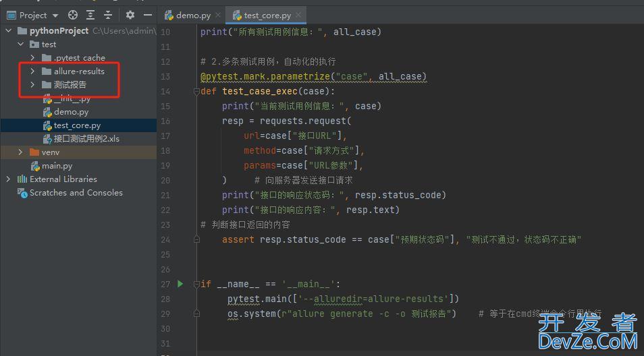Click line number 20 in gutter
644x356 pixels.
coord(165,181)
